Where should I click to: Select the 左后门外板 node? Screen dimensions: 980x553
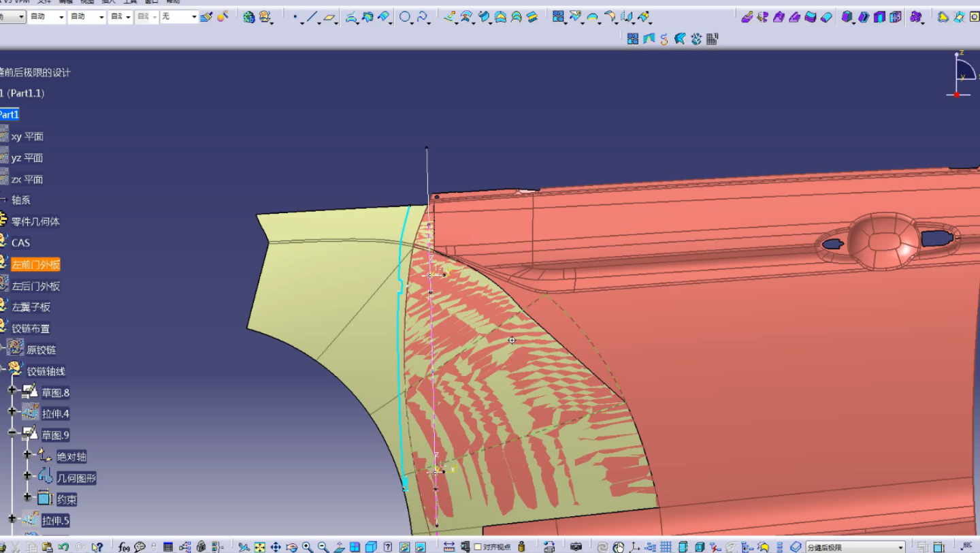tap(35, 287)
